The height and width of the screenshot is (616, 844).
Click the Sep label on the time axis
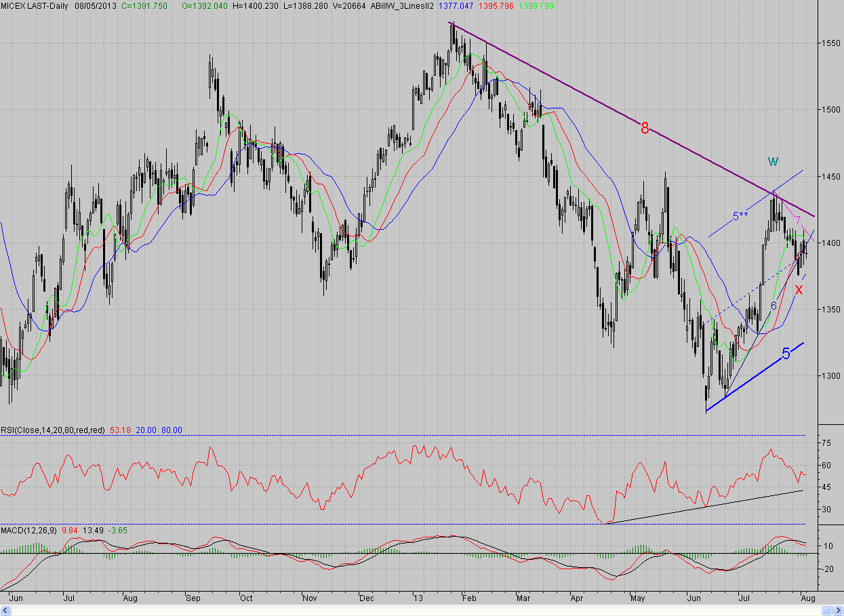pos(193,599)
